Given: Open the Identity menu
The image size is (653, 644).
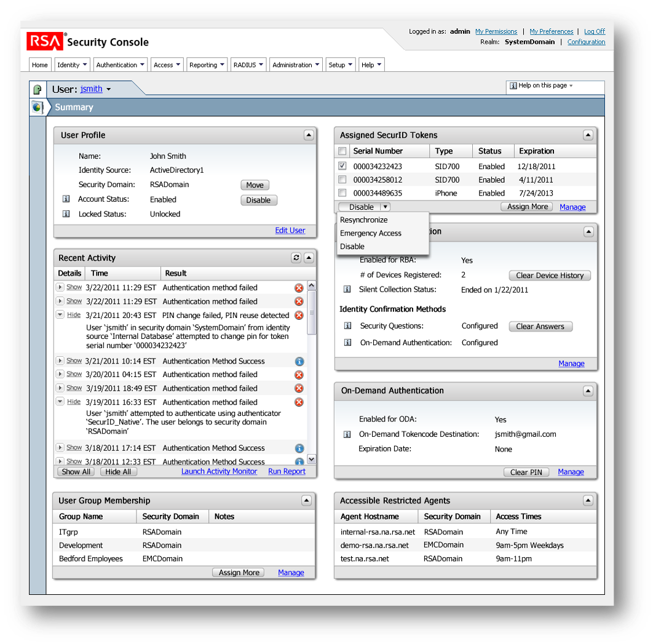Looking at the screenshot, I should click(x=72, y=65).
